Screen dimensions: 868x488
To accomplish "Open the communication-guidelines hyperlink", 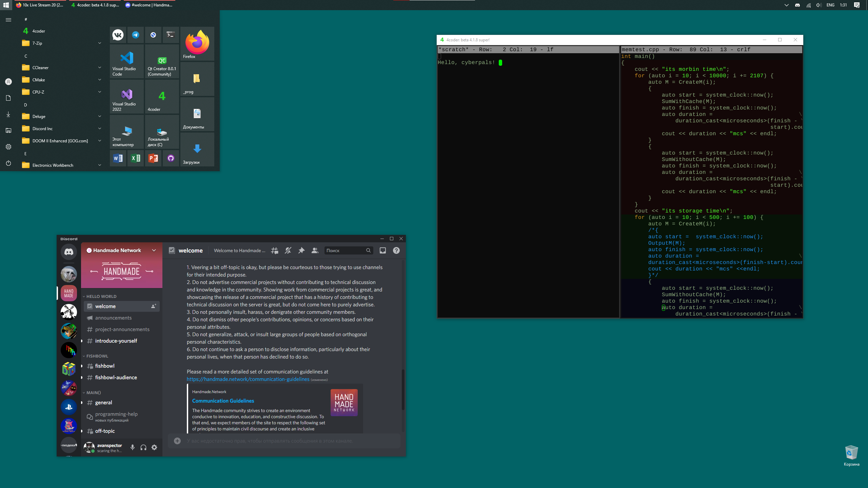I will pyautogui.click(x=248, y=379).
